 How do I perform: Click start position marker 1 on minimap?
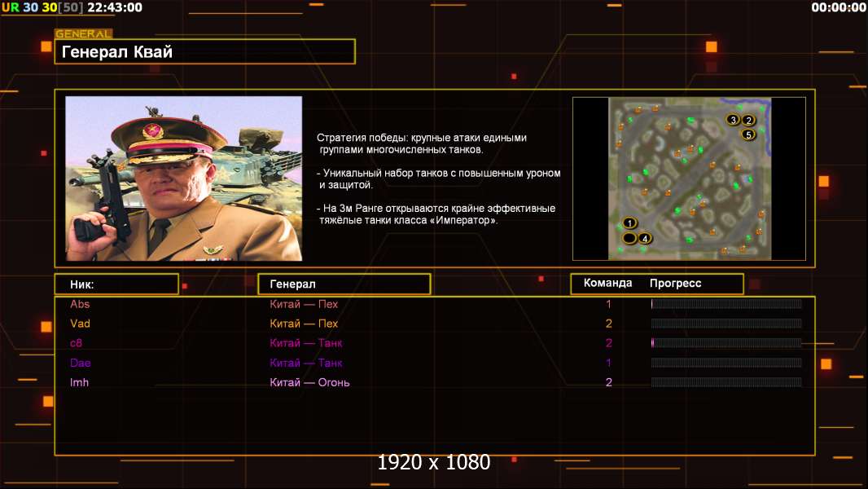pyautogui.click(x=629, y=223)
